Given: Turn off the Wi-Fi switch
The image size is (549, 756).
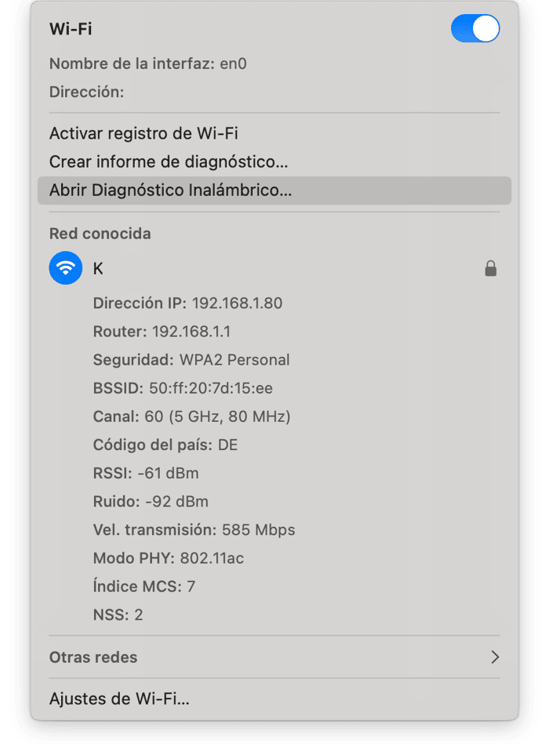Looking at the screenshot, I should point(474,28).
